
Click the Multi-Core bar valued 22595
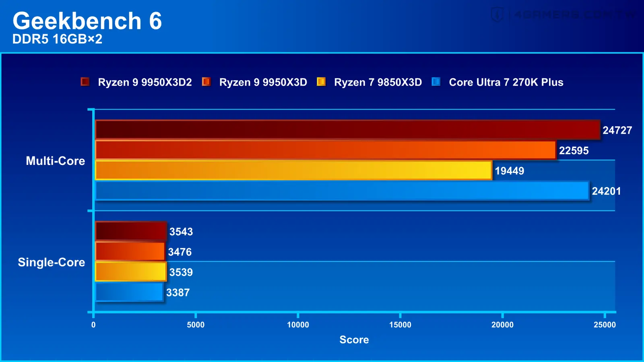click(x=326, y=150)
